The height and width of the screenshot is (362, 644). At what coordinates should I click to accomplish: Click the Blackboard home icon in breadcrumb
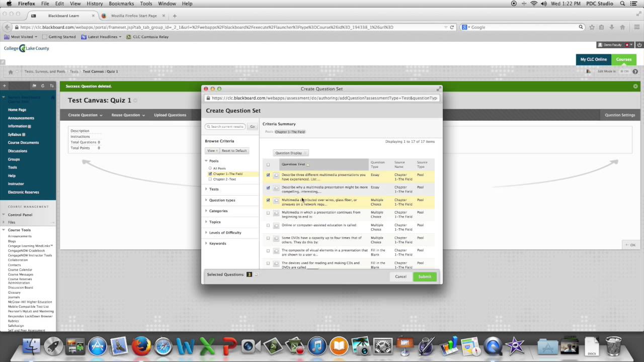[11, 72]
